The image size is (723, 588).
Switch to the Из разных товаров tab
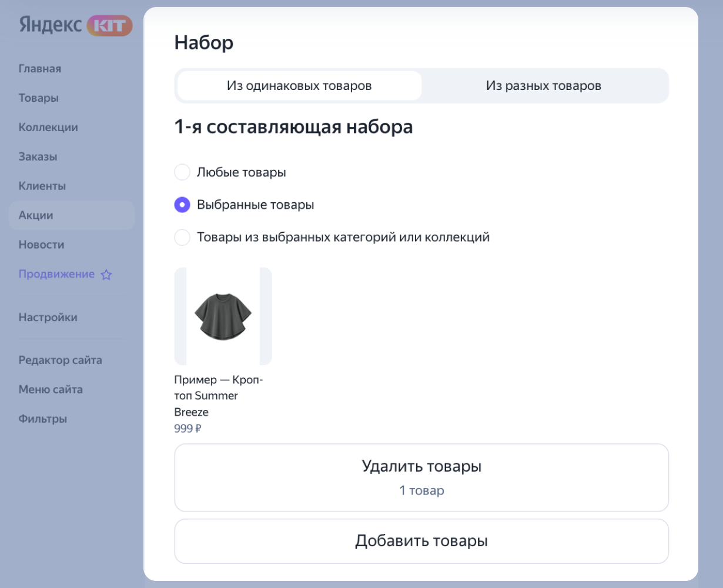[544, 86]
